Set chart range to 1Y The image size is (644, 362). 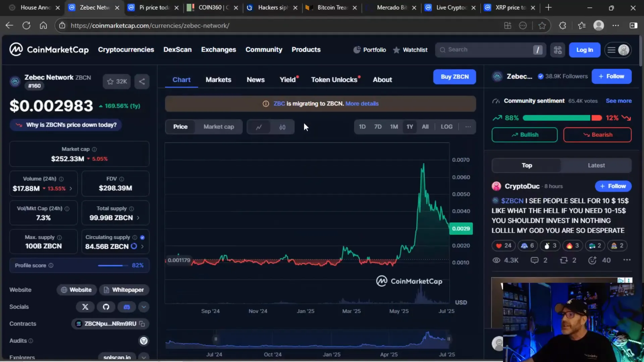tap(410, 127)
